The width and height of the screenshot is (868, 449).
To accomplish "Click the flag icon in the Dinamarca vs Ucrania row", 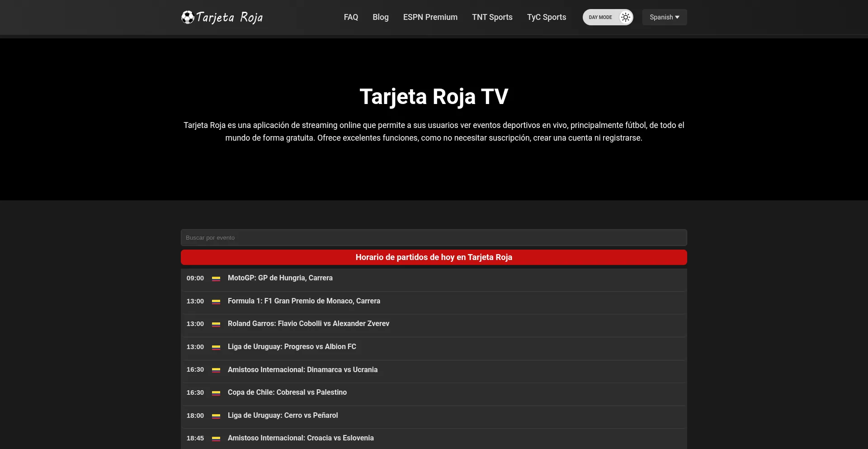I will pos(216,370).
